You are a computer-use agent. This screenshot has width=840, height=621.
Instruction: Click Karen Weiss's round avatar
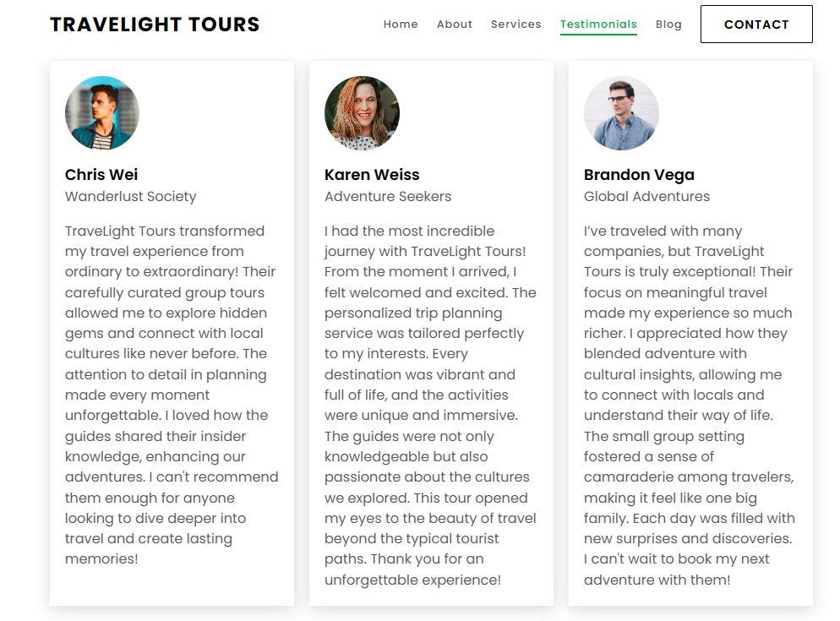pyautogui.click(x=362, y=113)
